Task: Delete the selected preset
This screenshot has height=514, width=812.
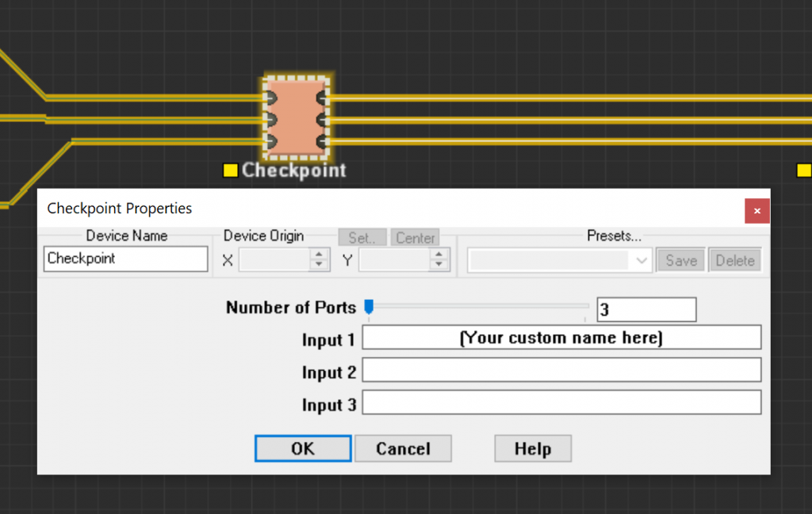Action: point(734,259)
